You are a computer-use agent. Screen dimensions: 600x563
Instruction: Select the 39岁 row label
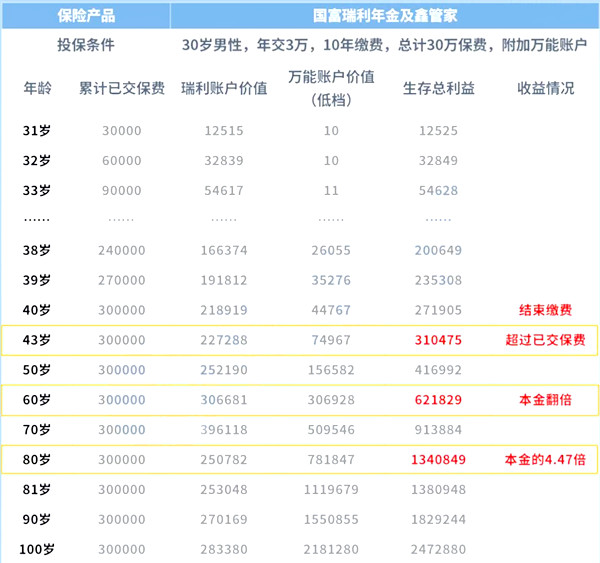(37, 280)
